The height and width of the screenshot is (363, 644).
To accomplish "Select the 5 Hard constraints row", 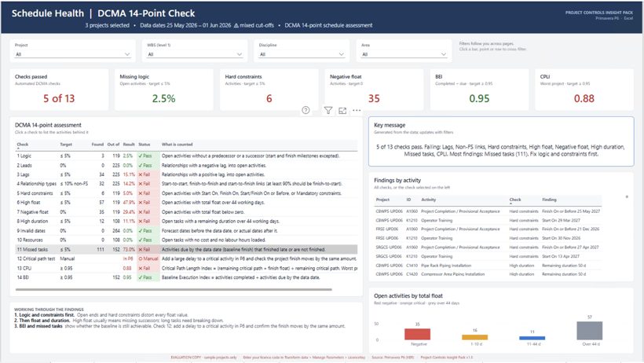I will tap(186, 193).
